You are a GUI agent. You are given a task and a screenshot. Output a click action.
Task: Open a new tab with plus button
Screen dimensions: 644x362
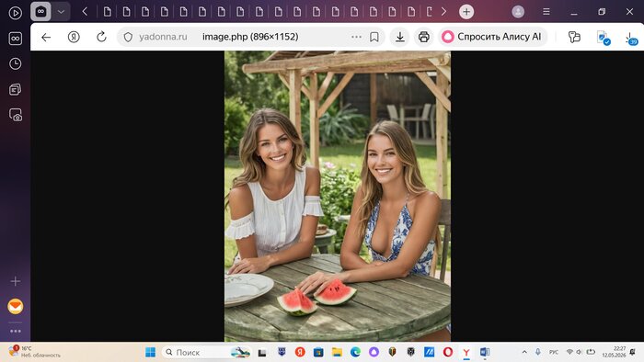coord(466,12)
